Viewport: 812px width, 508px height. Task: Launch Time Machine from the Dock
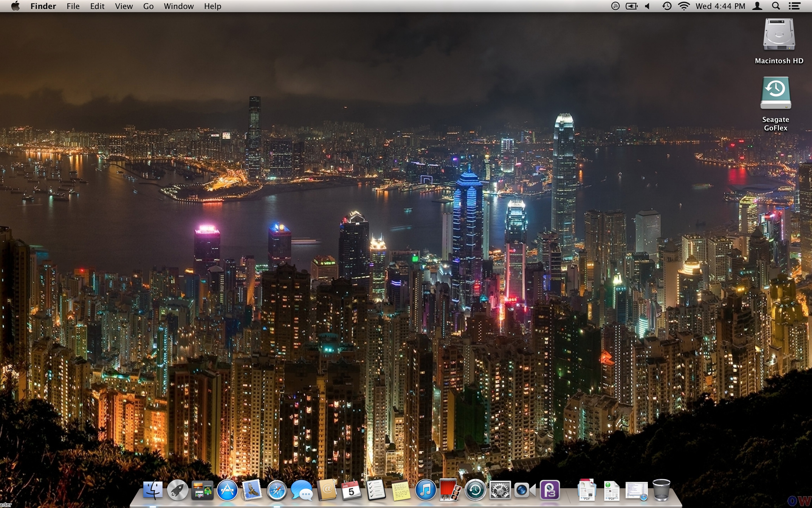[x=475, y=490]
